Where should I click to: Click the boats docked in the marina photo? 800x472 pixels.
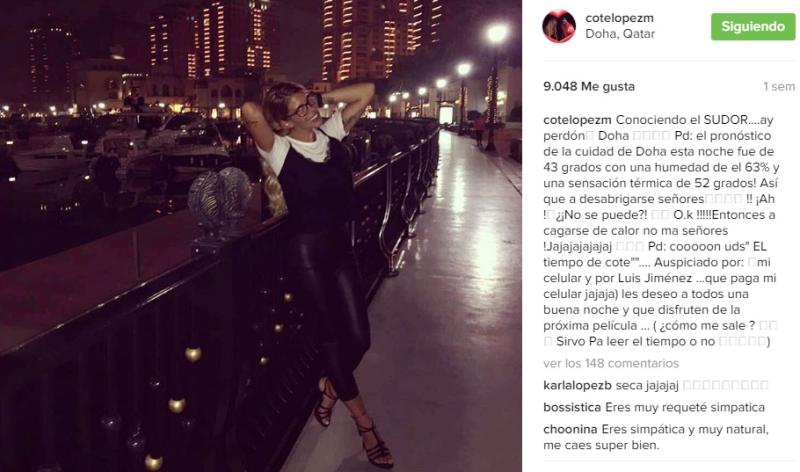(117, 148)
